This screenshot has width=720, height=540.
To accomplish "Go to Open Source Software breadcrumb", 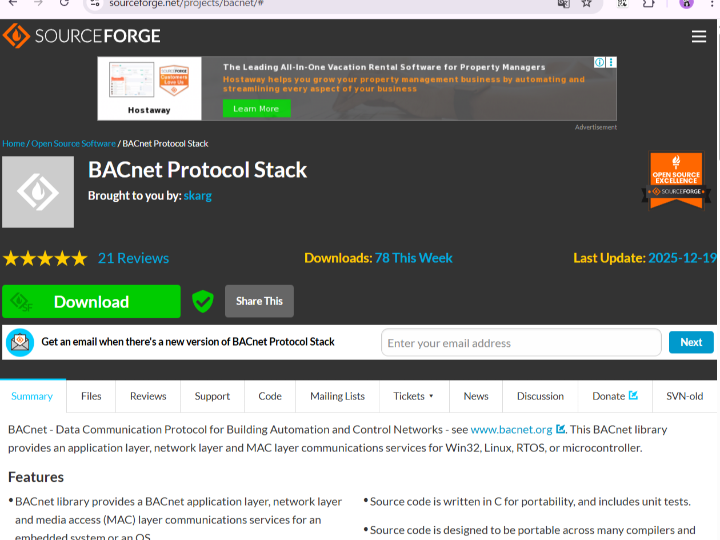I will [73, 143].
